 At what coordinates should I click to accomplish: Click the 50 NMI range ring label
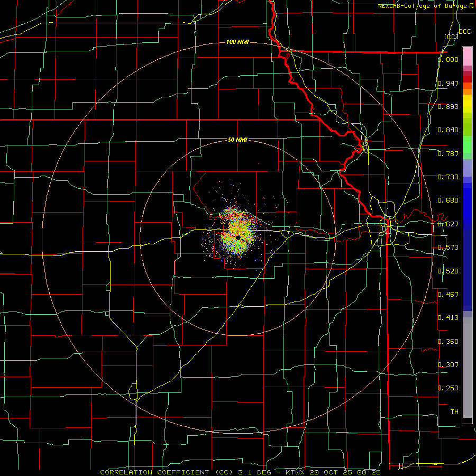pyautogui.click(x=237, y=140)
